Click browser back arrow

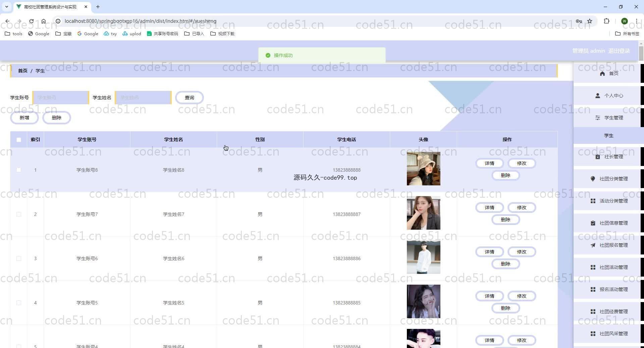tap(7, 21)
